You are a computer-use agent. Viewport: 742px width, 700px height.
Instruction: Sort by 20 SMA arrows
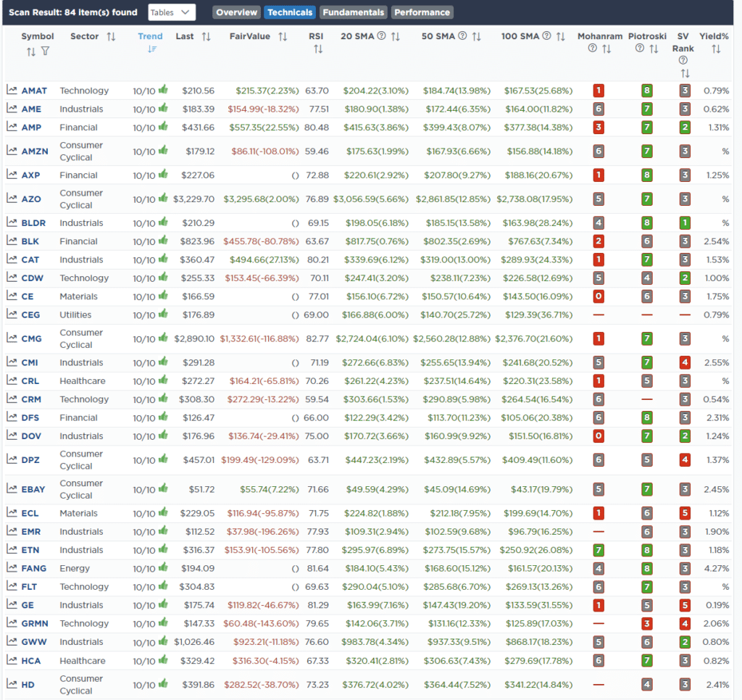pyautogui.click(x=396, y=36)
